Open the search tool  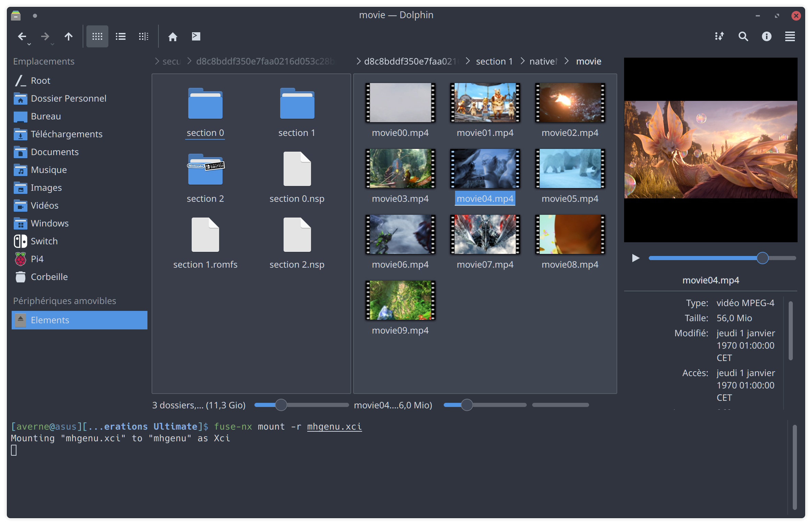(743, 36)
